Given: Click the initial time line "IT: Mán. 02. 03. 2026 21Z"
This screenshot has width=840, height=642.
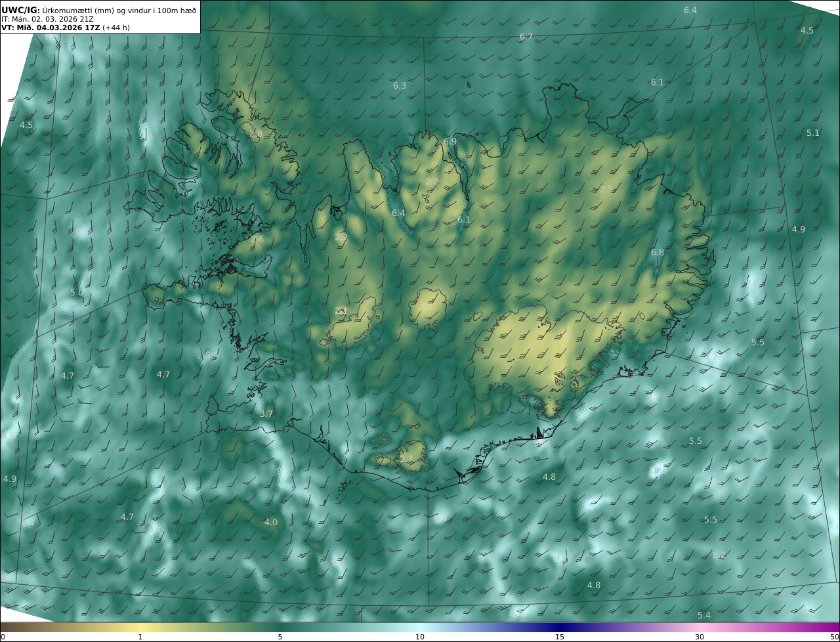Looking at the screenshot, I should click(47, 19).
